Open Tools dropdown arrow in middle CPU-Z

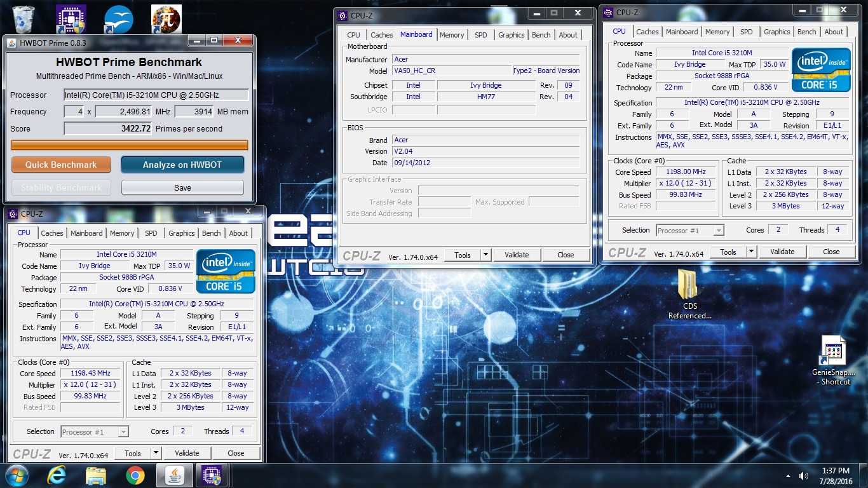click(485, 255)
